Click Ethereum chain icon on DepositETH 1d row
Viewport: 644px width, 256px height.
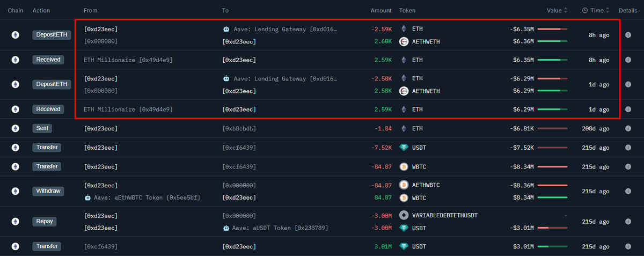[16, 84]
